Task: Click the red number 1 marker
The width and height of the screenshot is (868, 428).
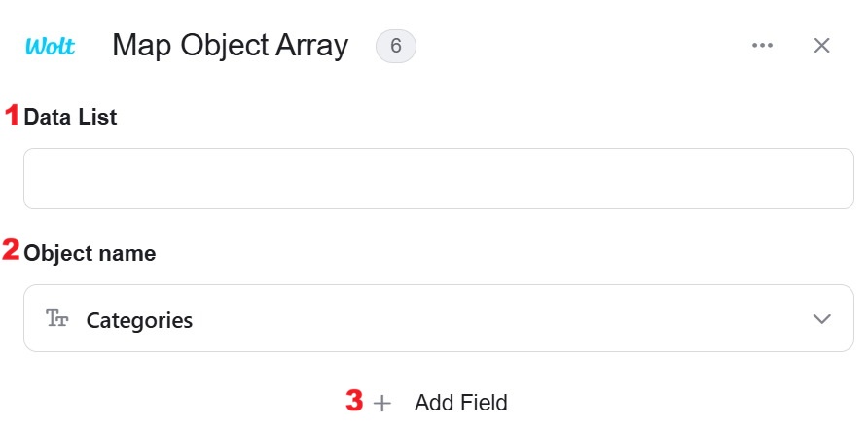Action: (13, 116)
